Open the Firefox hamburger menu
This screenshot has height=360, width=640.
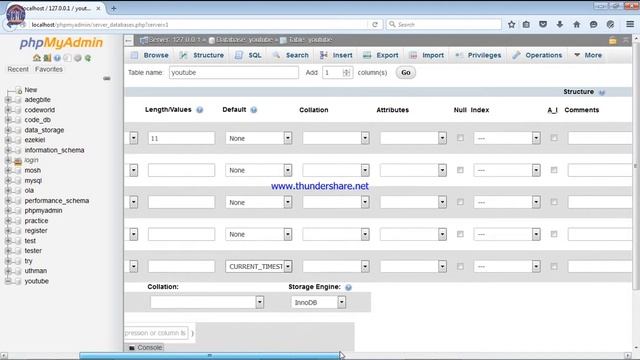pyautogui.click(x=630, y=24)
